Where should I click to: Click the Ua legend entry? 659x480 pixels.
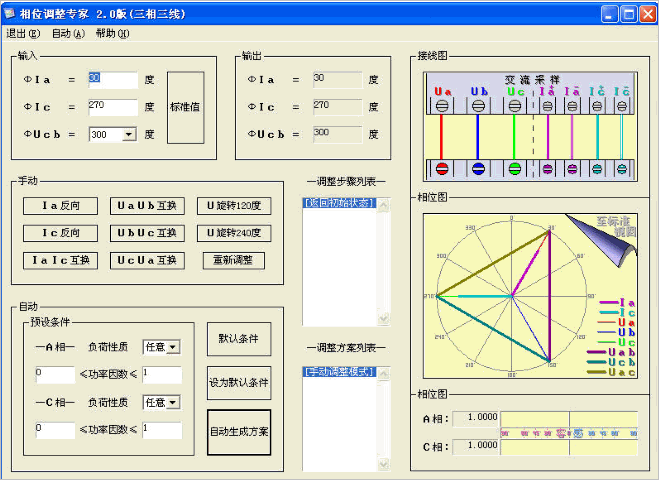[616, 322]
